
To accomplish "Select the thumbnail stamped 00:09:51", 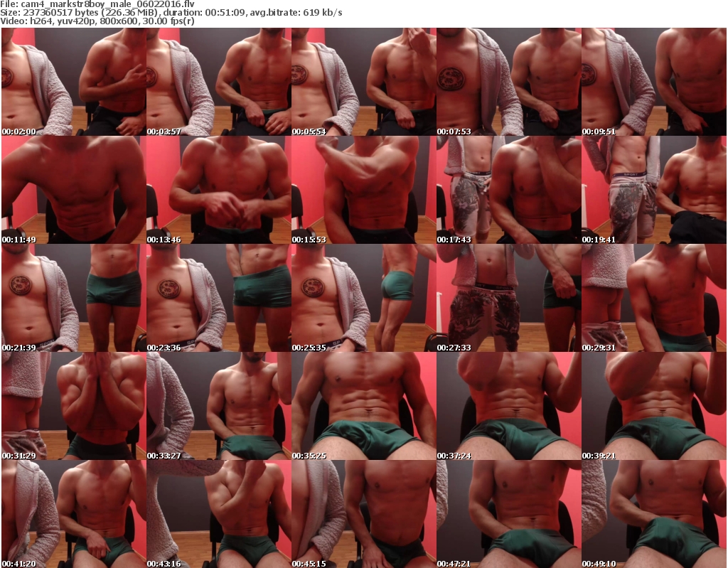I will [654, 82].
